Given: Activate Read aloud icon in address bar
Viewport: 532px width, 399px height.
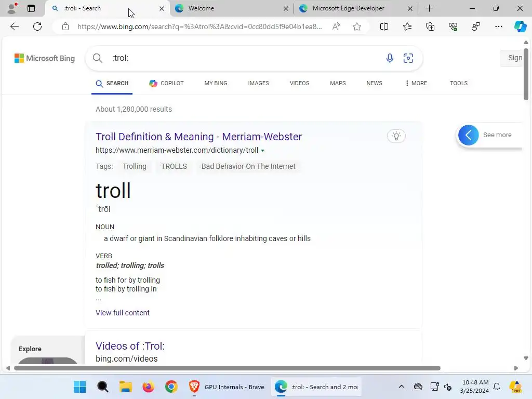Looking at the screenshot, I should coord(336,26).
